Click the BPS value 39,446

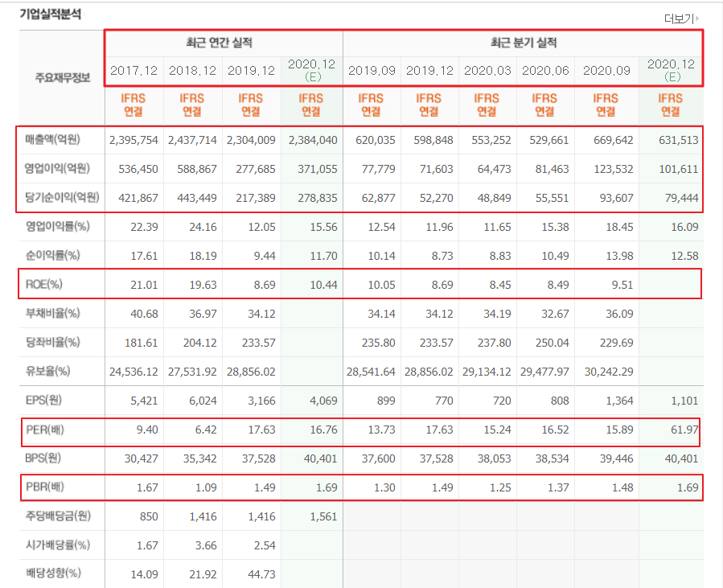coord(617,458)
